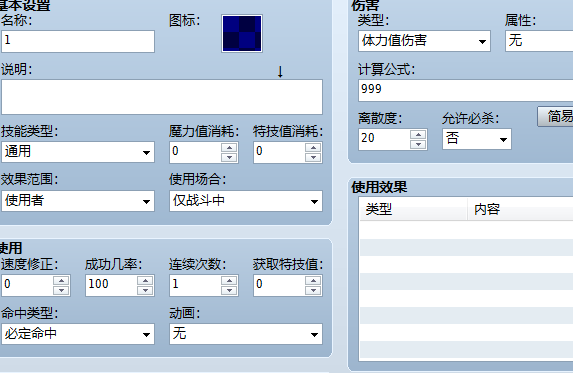Click the 成功几率 value 100
Screen dimensions: 573x373
111,285
